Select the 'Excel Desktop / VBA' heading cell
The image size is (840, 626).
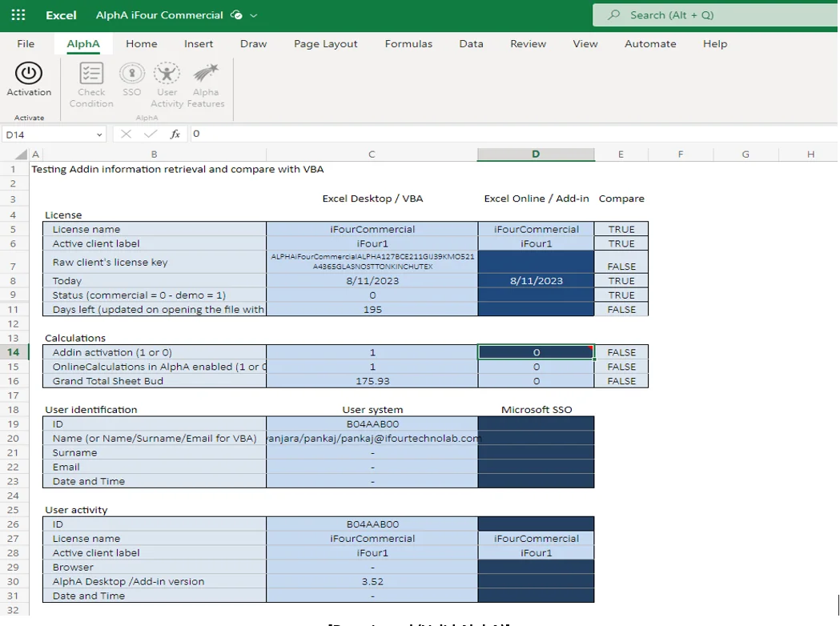[372, 199]
